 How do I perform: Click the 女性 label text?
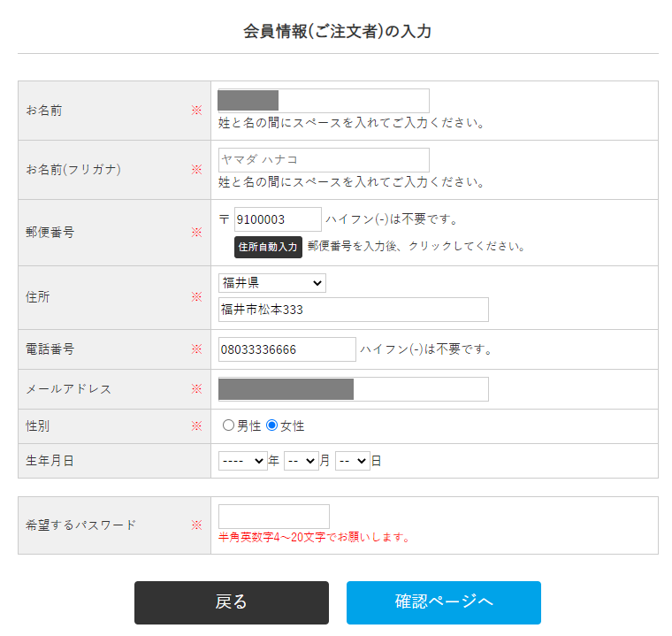click(x=293, y=426)
